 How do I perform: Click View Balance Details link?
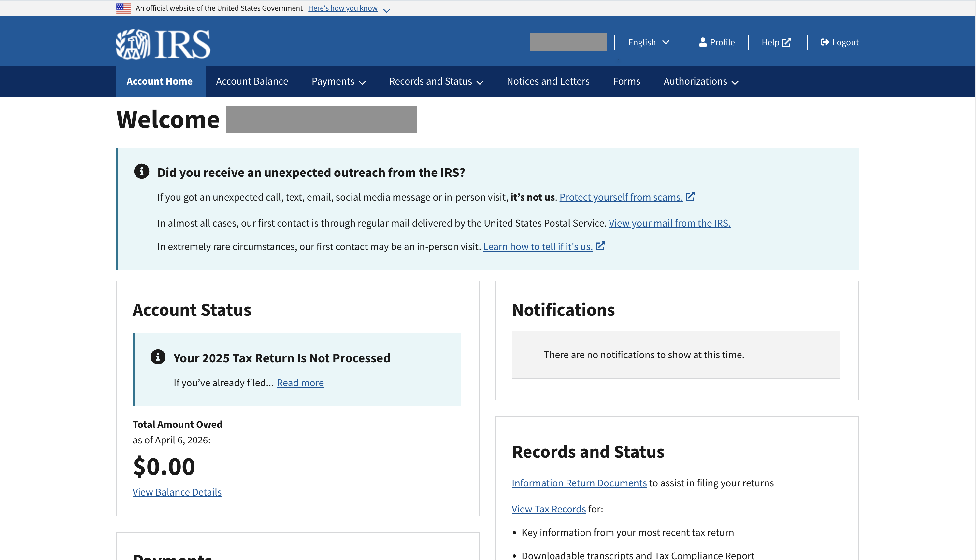[177, 492]
